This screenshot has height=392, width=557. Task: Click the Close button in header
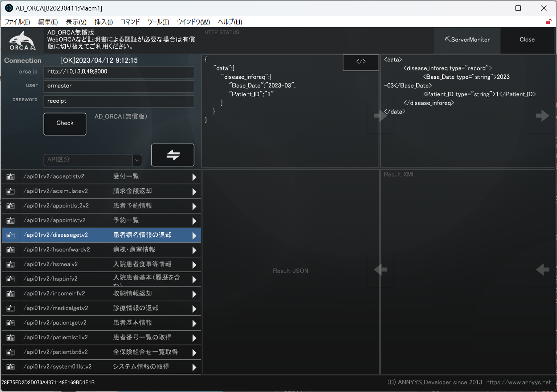[527, 40]
